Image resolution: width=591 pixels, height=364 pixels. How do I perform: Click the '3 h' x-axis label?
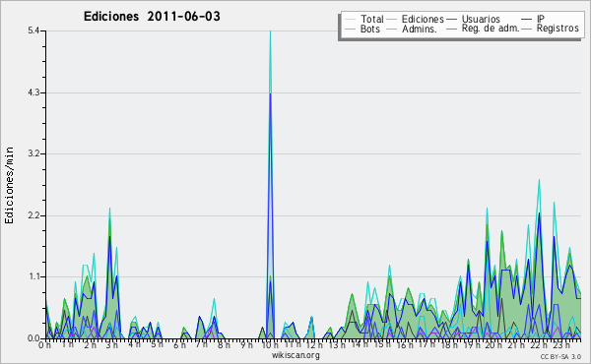(x=111, y=344)
